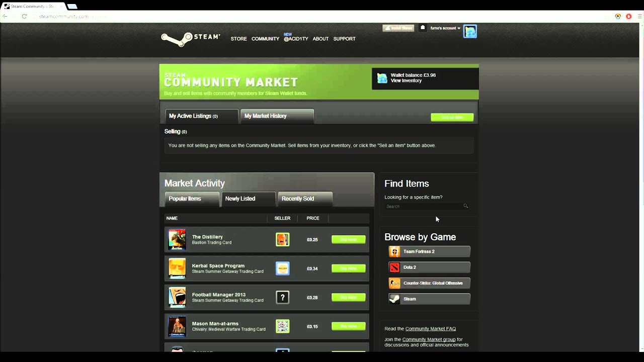Screen dimensions: 644x362
Task: Click the wallet icon beside the balance
Action: coord(382,78)
